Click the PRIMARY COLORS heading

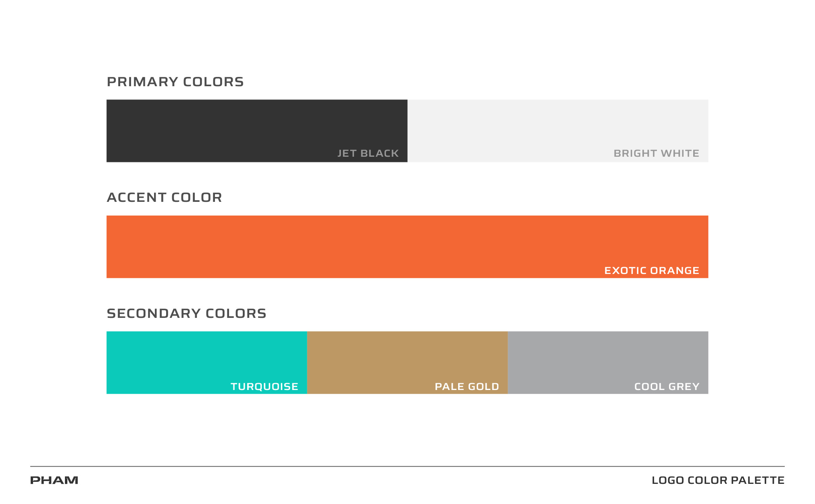175,82
